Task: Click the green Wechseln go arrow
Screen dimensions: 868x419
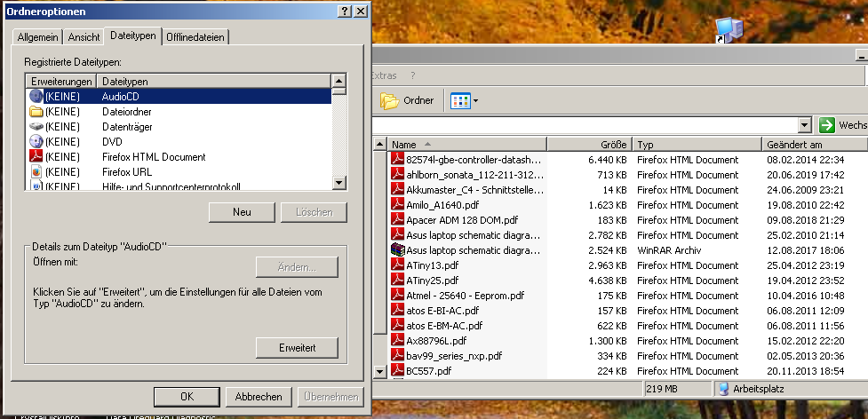Action: pyautogui.click(x=826, y=125)
